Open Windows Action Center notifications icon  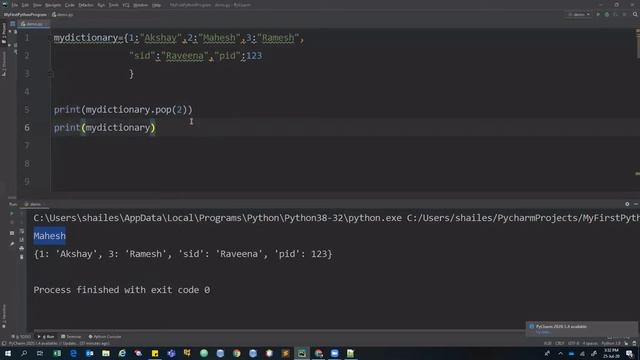pyautogui.click(x=630, y=353)
